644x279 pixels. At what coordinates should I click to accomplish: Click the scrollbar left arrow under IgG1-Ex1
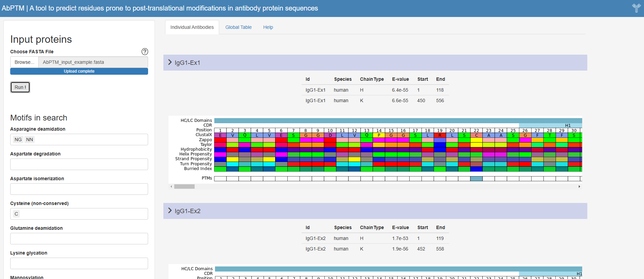click(171, 186)
